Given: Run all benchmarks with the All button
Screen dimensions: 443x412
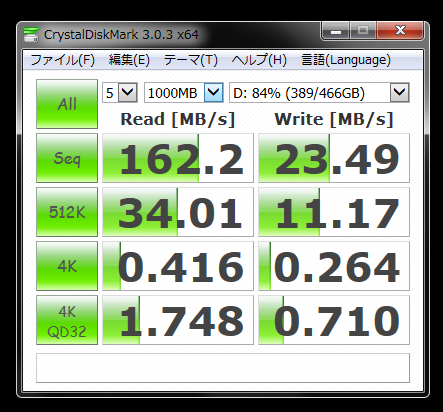Looking at the screenshot, I should click(67, 104).
